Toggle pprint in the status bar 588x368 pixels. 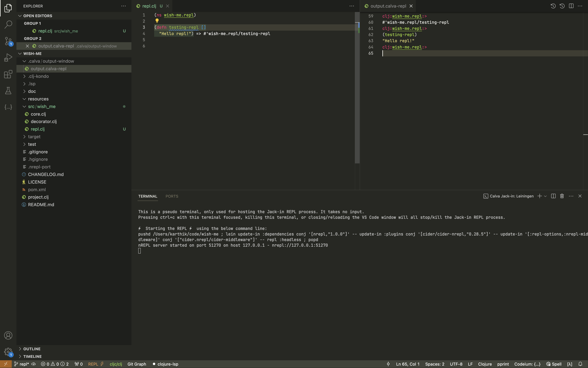[503, 364]
